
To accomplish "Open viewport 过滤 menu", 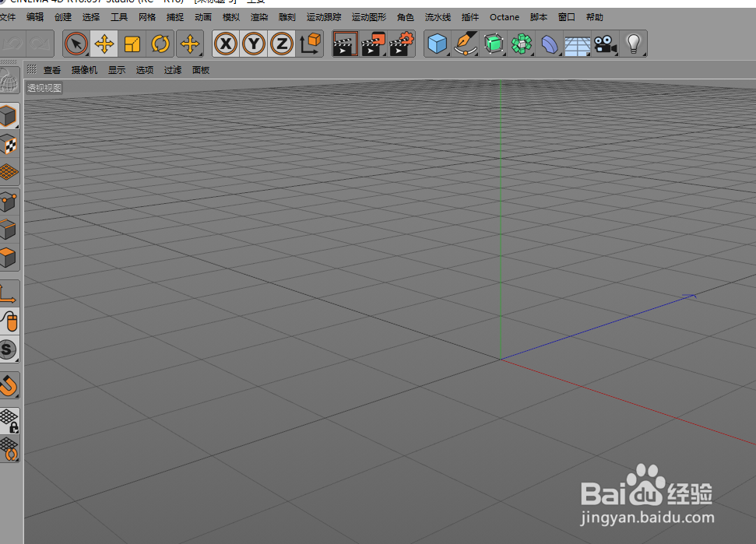I will point(173,70).
